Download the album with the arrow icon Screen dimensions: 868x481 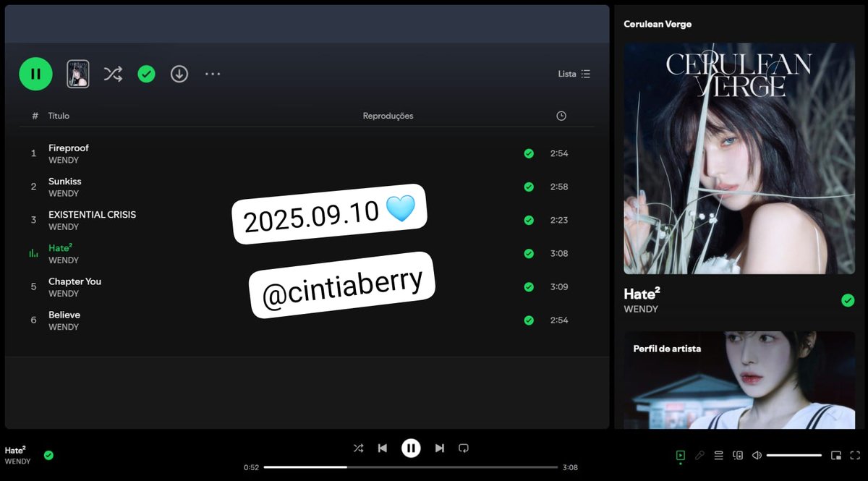179,74
